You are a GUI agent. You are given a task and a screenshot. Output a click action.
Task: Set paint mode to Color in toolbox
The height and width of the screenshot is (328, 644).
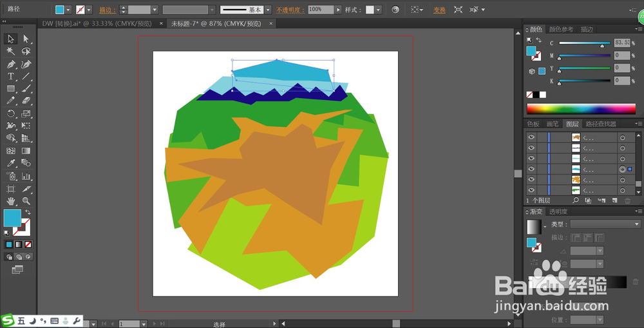9,245
